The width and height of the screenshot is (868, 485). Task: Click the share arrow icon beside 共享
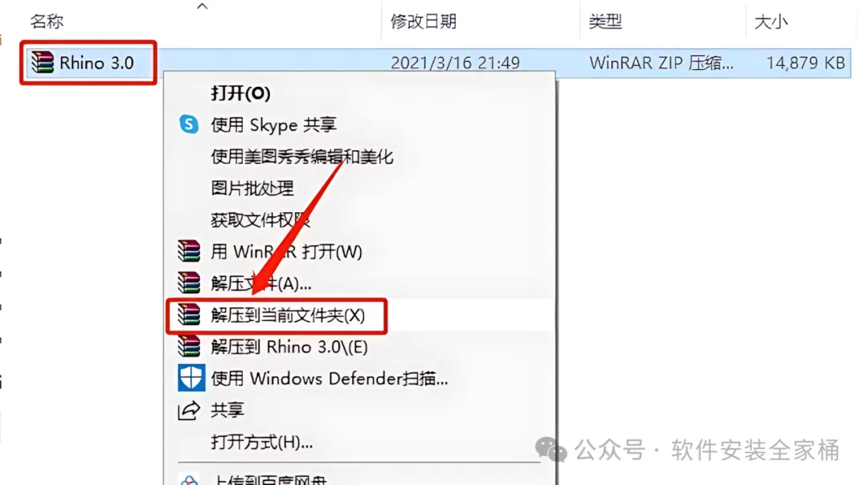point(189,410)
